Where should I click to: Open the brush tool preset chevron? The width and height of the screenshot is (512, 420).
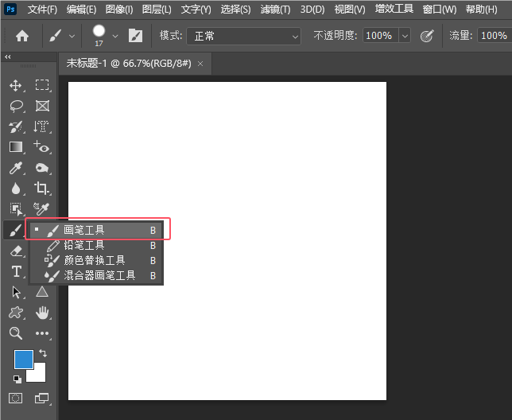click(x=72, y=36)
